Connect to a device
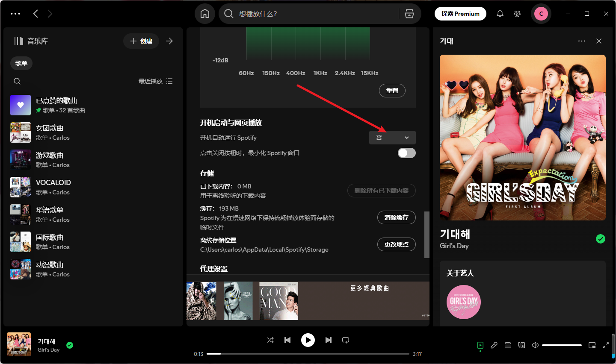 [521, 345]
